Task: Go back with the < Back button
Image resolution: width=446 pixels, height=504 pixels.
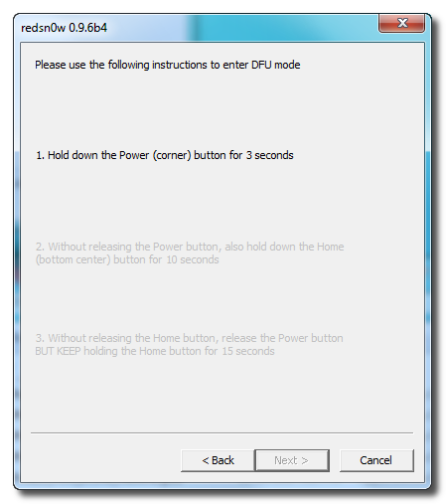Action: coord(218,460)
